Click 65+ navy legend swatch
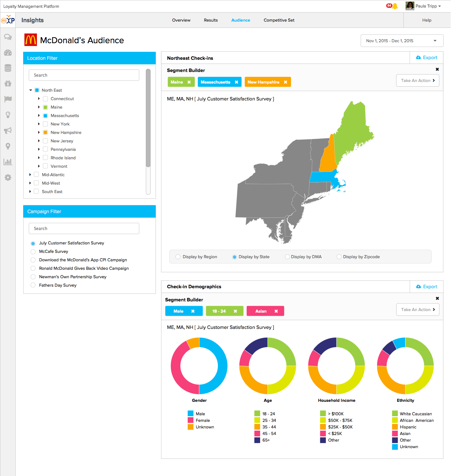The height and width of the screenshot is (476, 451). 257,440
